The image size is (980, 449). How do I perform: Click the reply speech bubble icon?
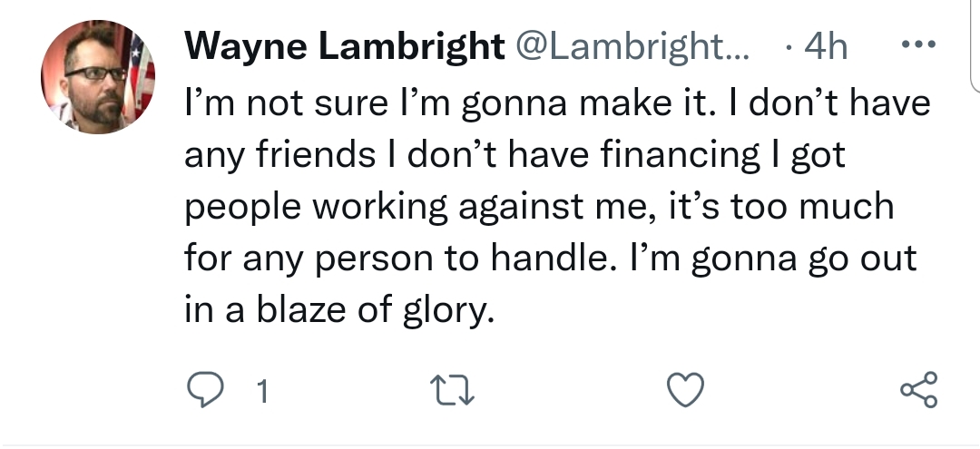pos(206,391)
